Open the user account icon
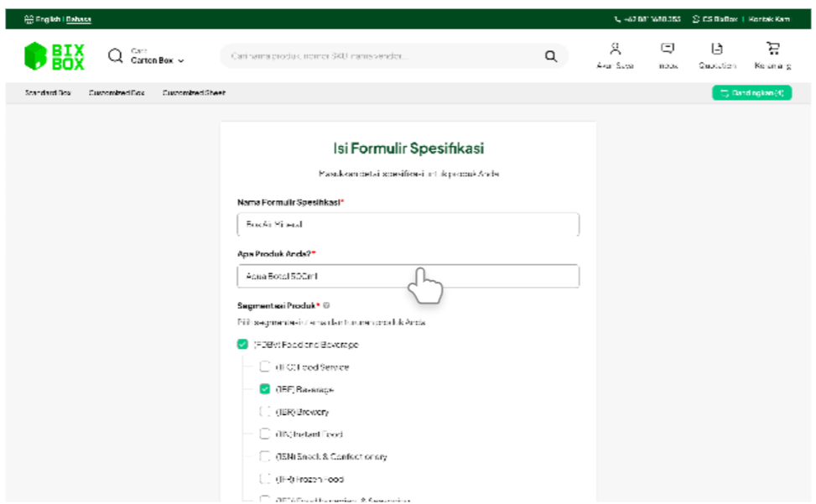Screen dimensions: 816x504 tap(615, 49)
